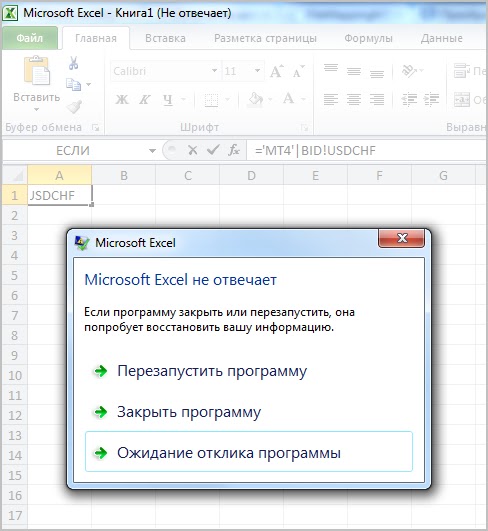Click the Paste (Вставить) clipboard icon
Screen dimensions: 488x531
pyautogui.click(x=37, y=70)
